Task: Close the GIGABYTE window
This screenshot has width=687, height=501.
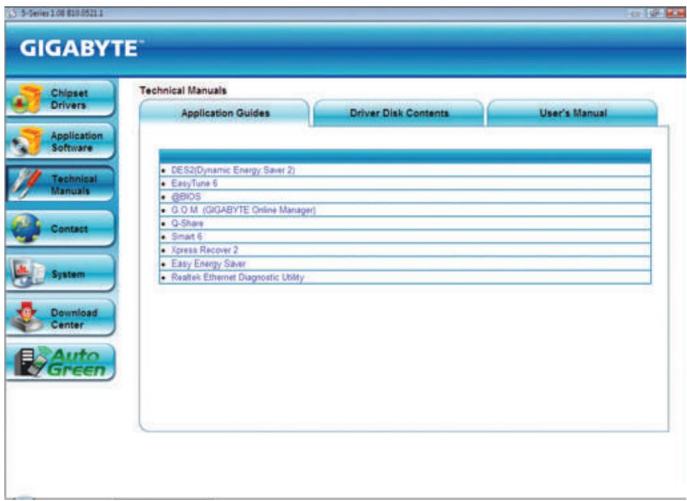Action: coord(675,14)
